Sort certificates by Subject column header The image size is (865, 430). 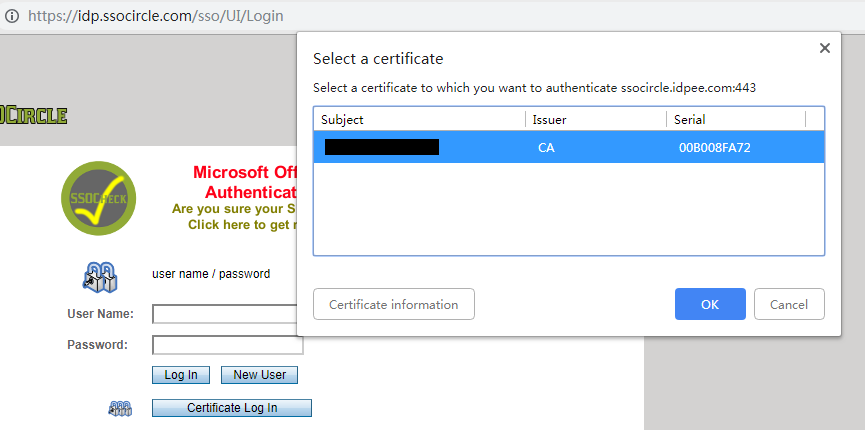[x=419, y=119]
